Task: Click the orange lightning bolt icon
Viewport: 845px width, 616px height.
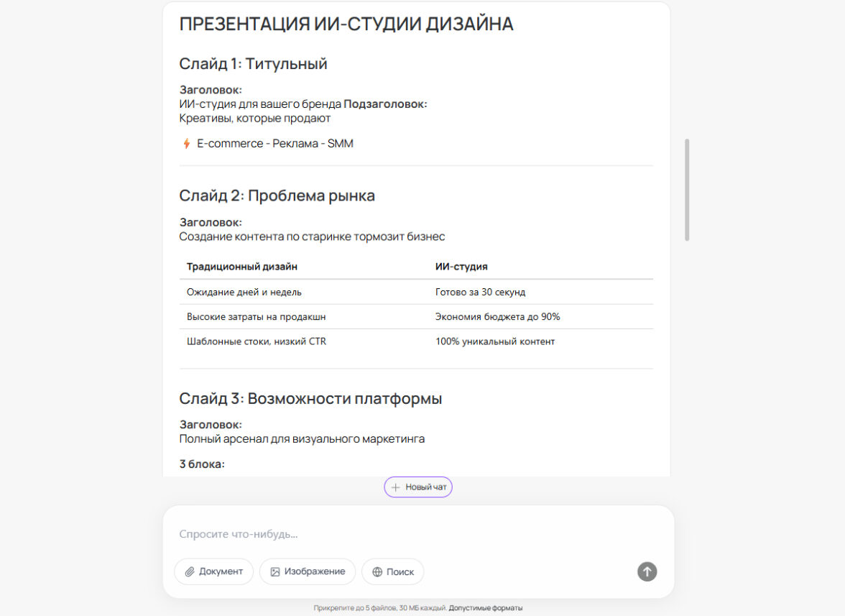Action: (x=187, y=144)
